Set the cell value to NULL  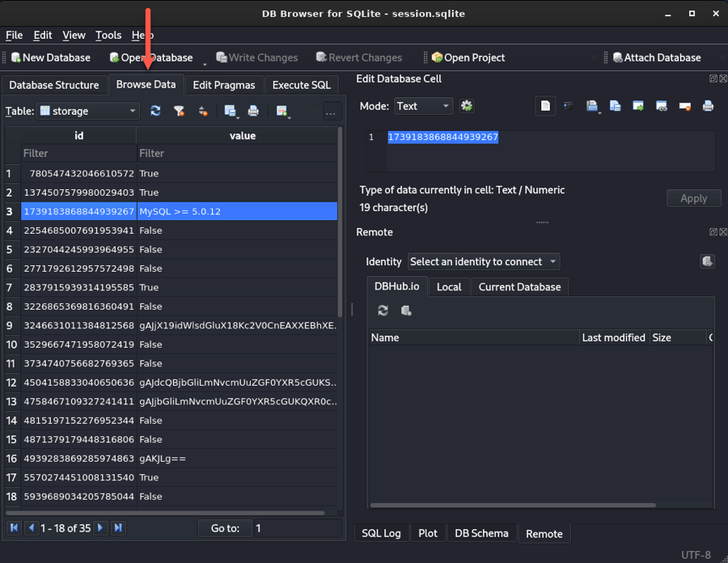click(x=685, y=106)
